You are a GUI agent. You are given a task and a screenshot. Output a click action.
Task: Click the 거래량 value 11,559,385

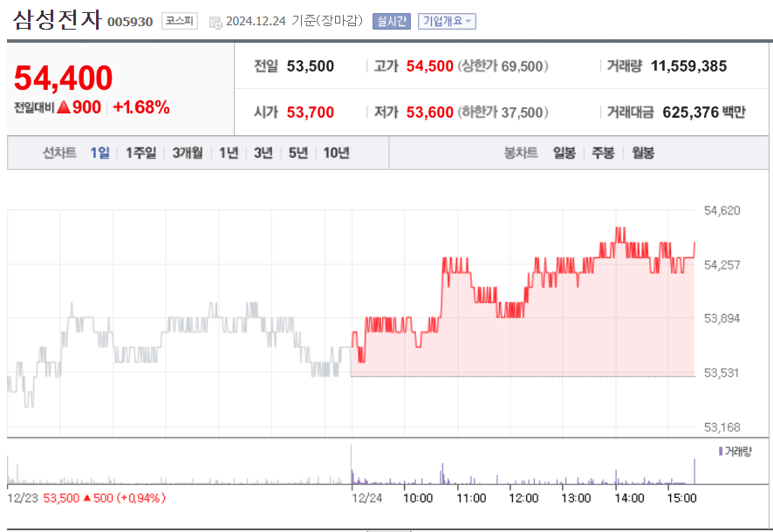pos(688,66)
